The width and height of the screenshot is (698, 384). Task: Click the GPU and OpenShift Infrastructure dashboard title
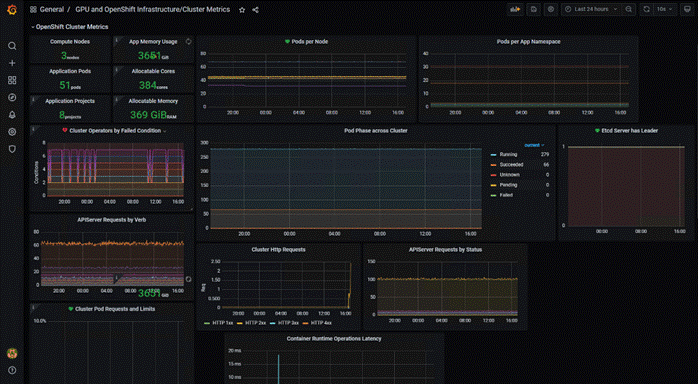153,9
